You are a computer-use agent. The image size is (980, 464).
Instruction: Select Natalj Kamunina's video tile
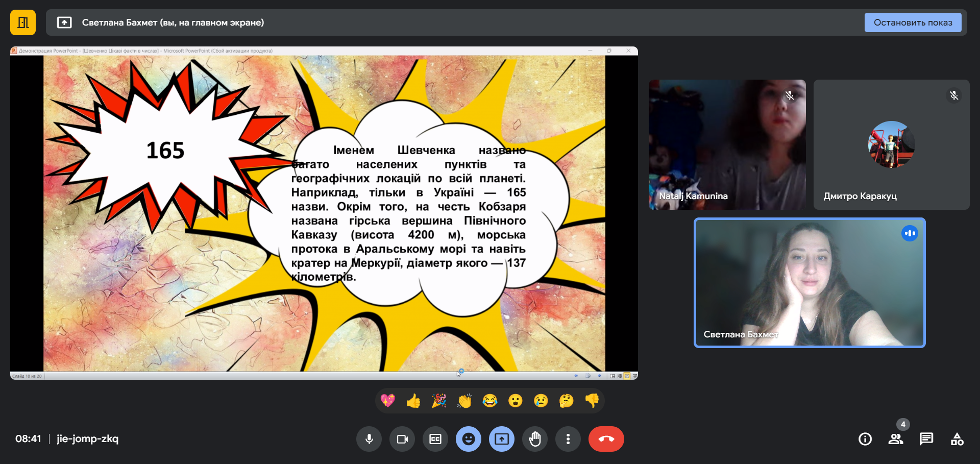coord(727,144)
